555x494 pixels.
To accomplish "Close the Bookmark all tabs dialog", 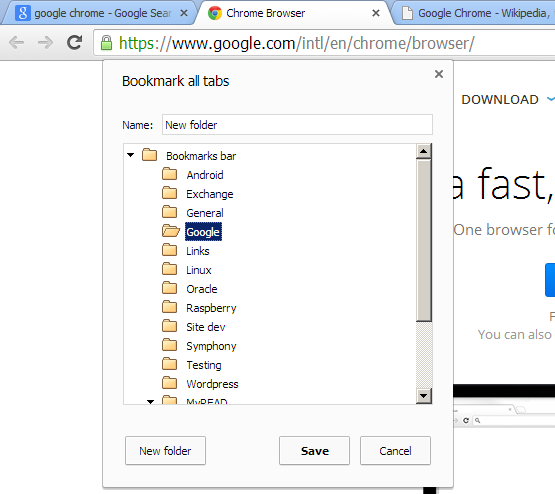I will pyautogui.click(x=439, y=74).
